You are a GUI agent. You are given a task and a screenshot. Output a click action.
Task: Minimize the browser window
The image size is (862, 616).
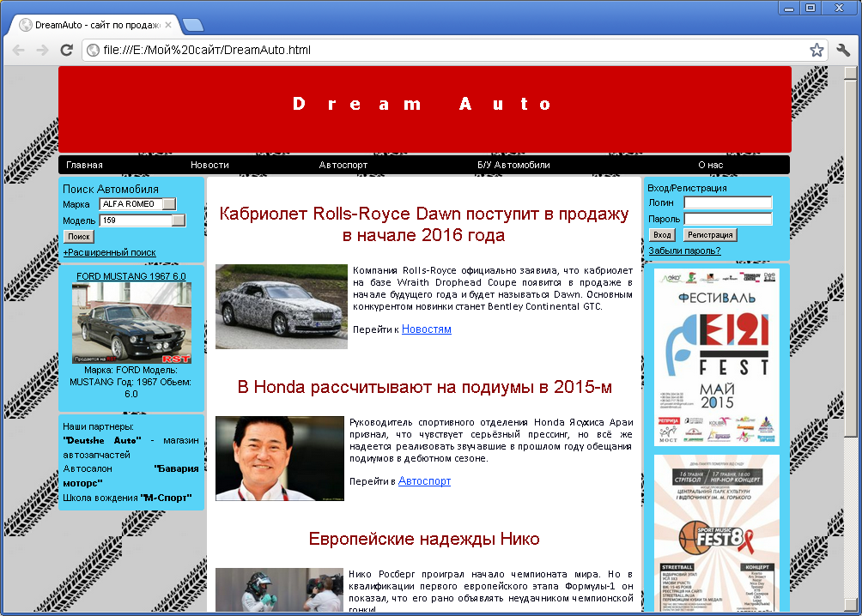pyautogui.click(x=789, y=8)
